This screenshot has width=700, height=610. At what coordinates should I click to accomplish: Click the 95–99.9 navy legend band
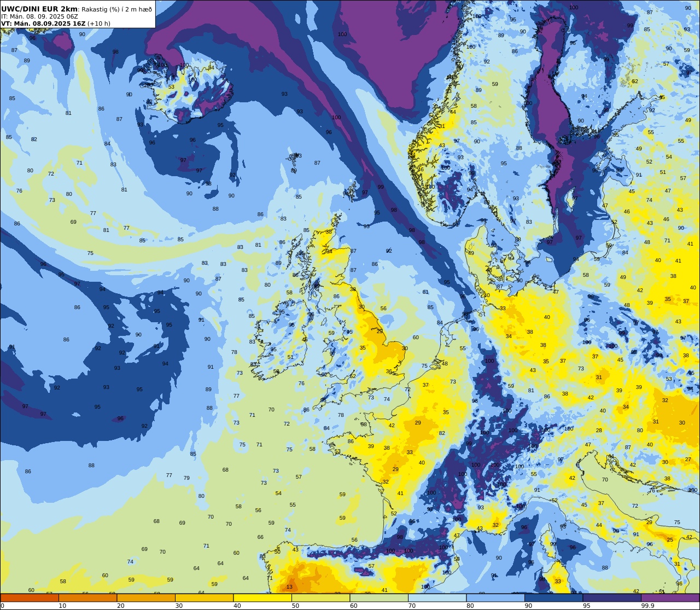click(x=612, y=598)
